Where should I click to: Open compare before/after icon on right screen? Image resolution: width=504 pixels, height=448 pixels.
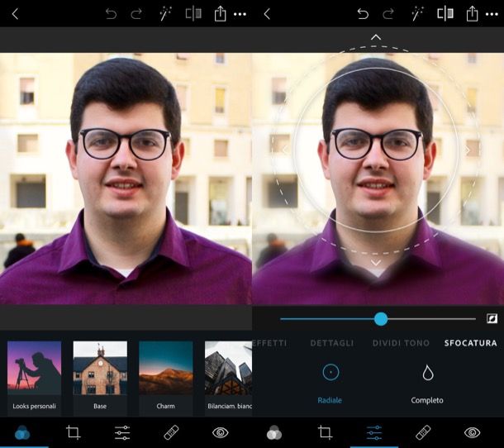[445, 14]
